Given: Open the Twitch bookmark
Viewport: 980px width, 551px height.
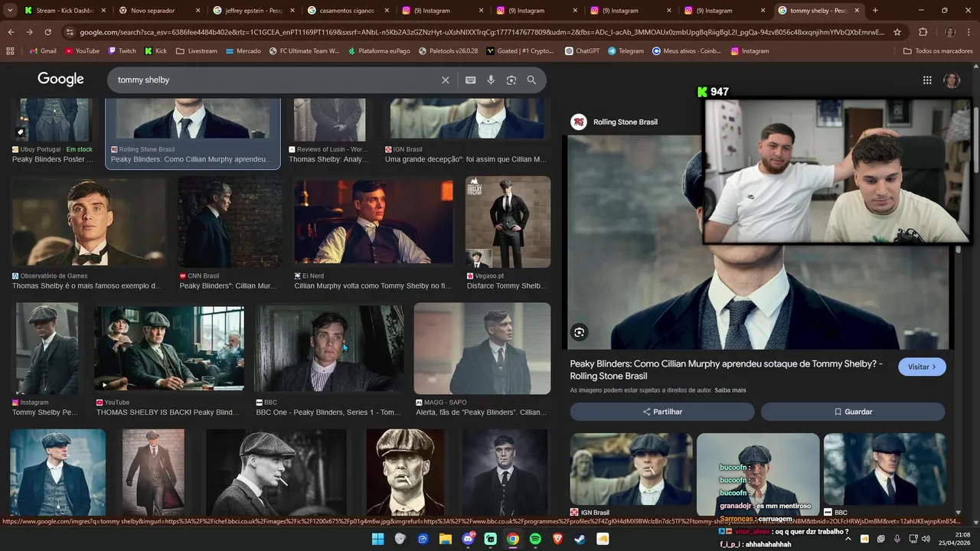Looking at the screenshot, I should (122, 51).
